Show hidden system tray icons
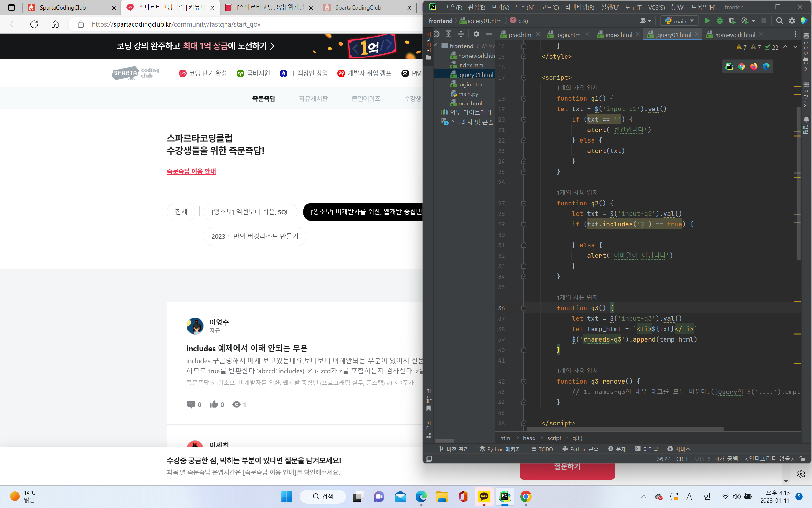The width and height of the screenshot is (812, 508). click(x=643, y=497)
